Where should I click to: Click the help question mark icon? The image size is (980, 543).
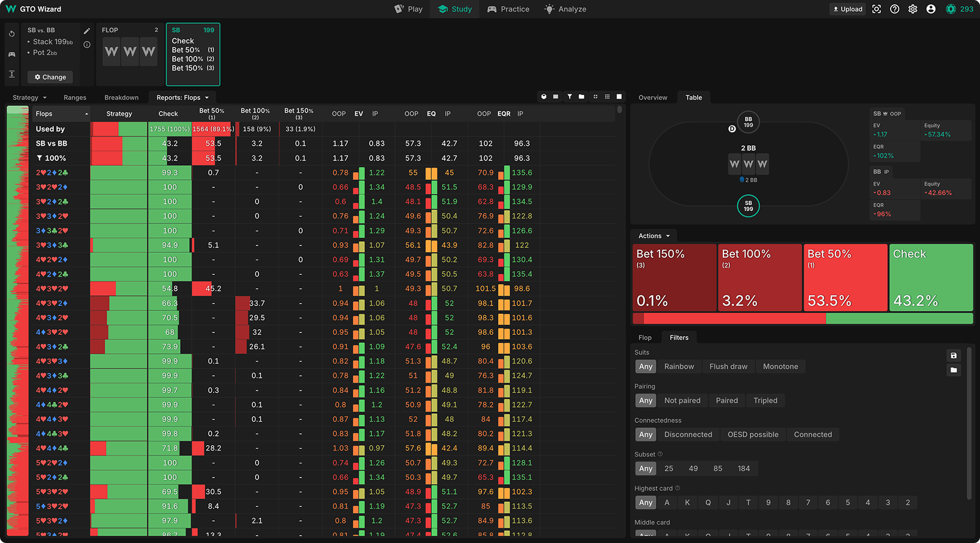[895, 9]
